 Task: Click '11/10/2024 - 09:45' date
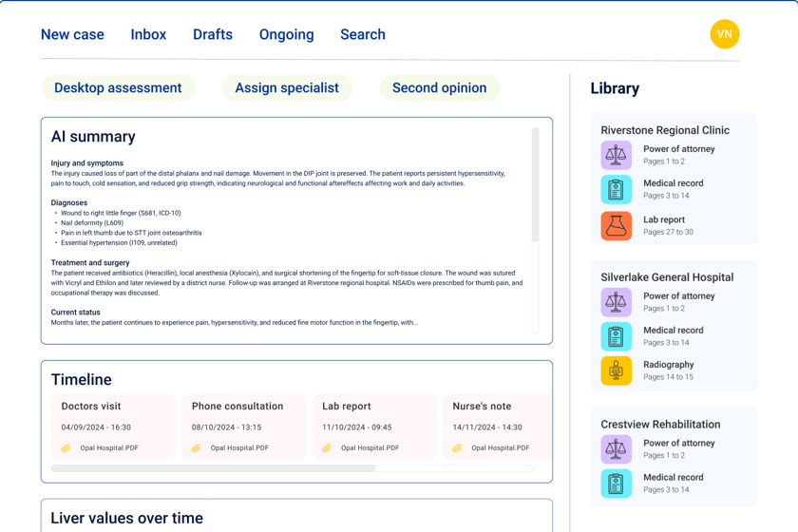357,427
